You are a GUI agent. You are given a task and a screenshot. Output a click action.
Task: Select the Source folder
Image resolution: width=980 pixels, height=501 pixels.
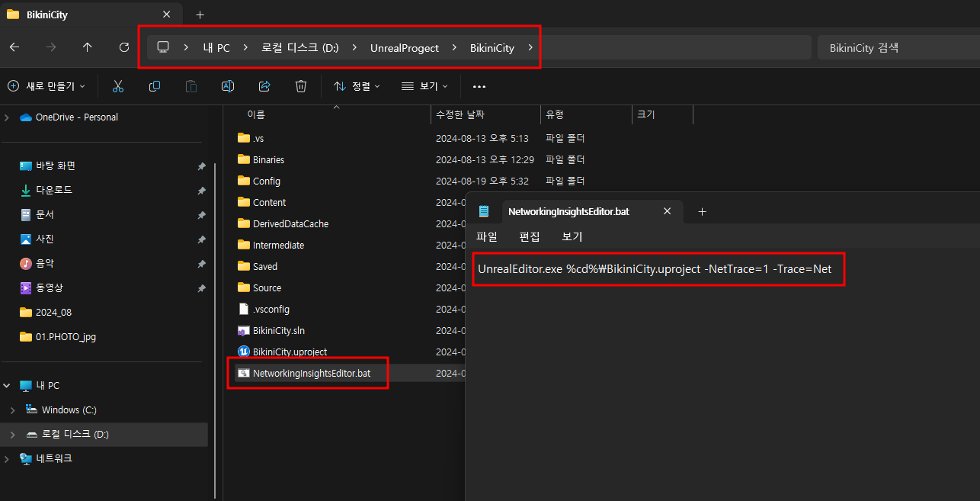coord(267,287)
